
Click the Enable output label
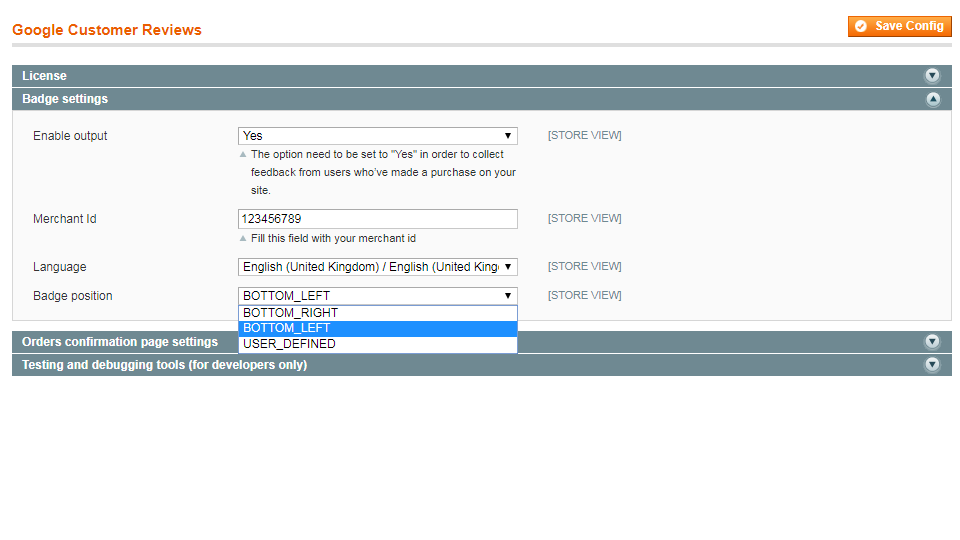[70, 136]
